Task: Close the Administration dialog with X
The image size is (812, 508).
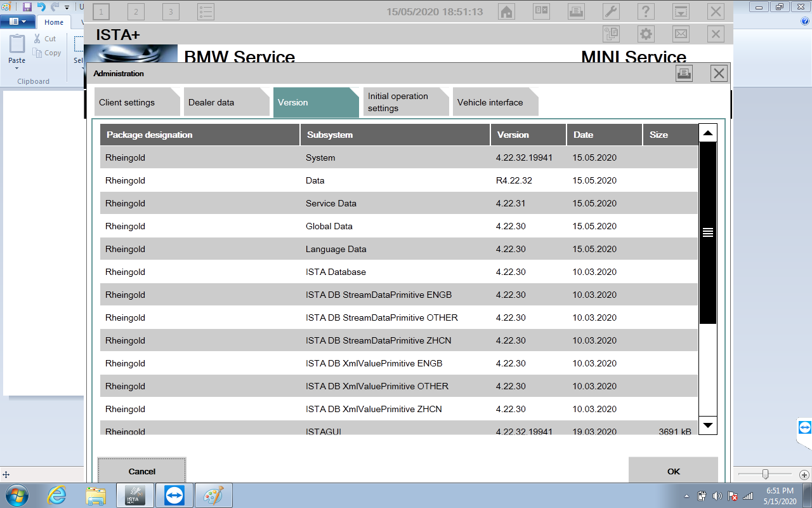Action: click(719, 74)
